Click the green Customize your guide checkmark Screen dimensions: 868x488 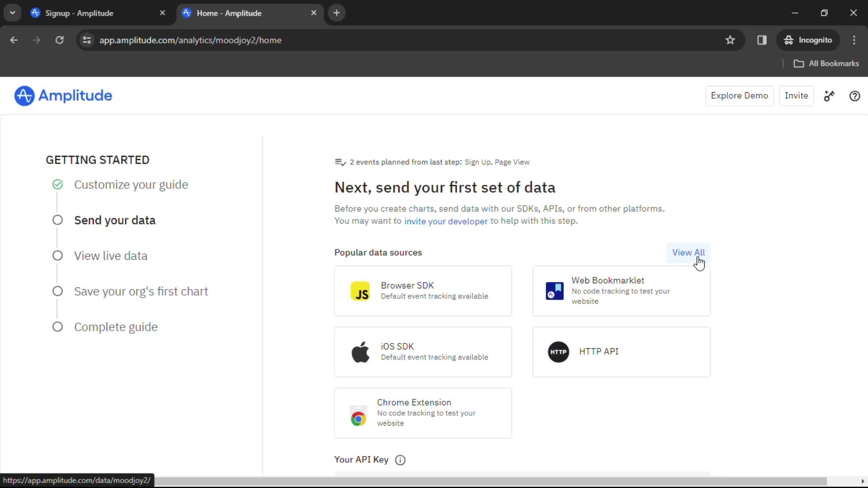(x=57, y=184)
